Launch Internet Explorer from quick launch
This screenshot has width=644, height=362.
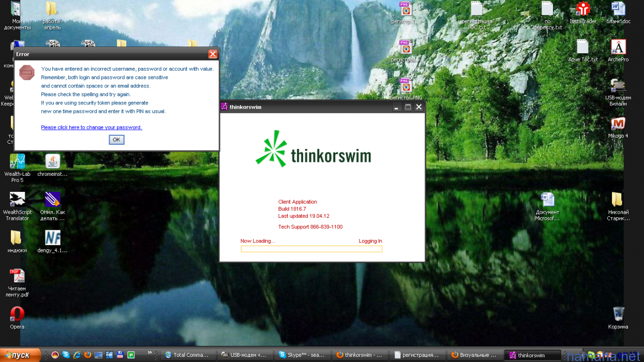tap(77, 355)
